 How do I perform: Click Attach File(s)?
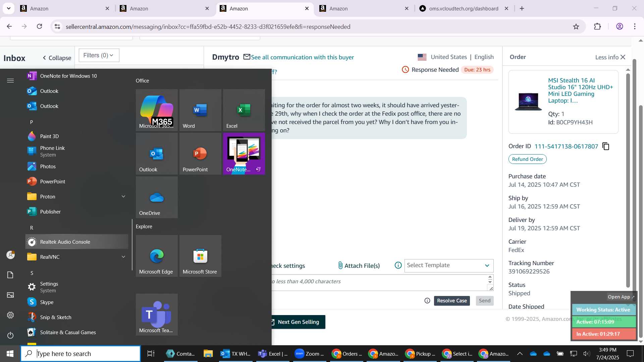point(358,265)
